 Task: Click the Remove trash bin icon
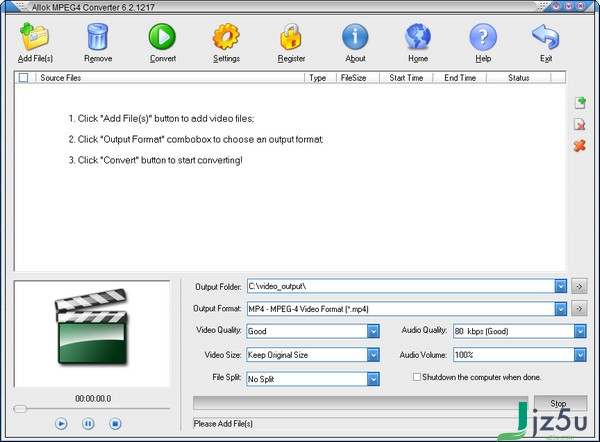coord(98,37)
